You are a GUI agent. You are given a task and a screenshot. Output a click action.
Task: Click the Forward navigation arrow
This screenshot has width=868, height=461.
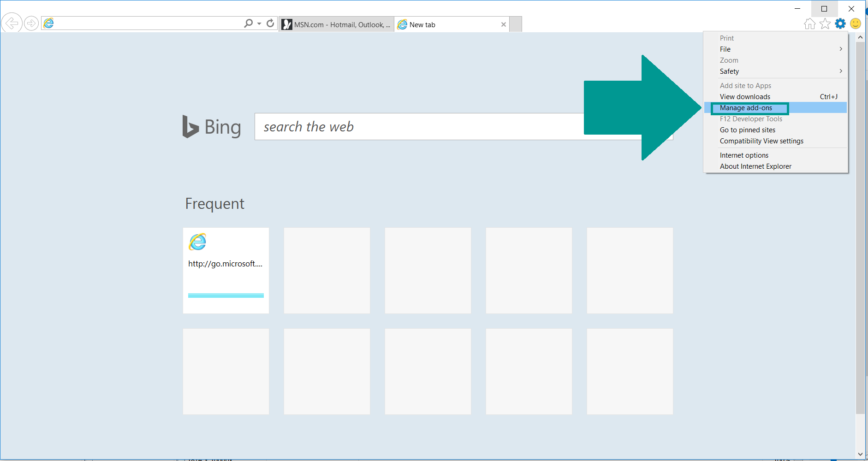(31, 23)
